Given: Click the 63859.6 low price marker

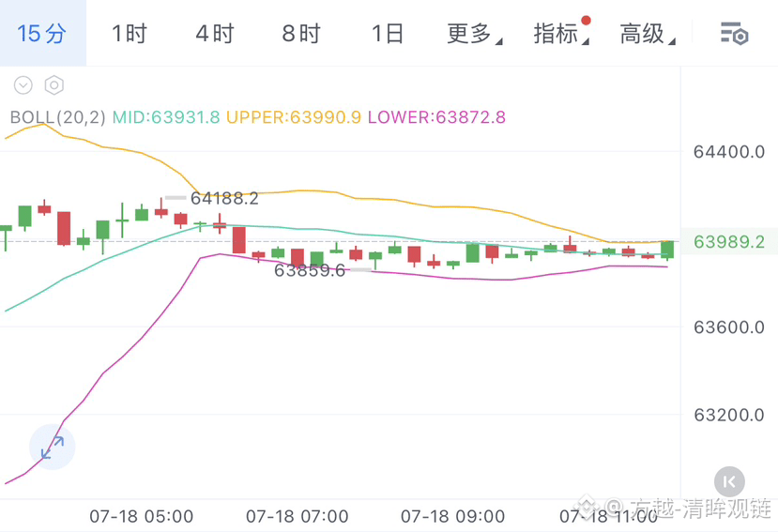Looking at the screenshot, I should (310, 270).
